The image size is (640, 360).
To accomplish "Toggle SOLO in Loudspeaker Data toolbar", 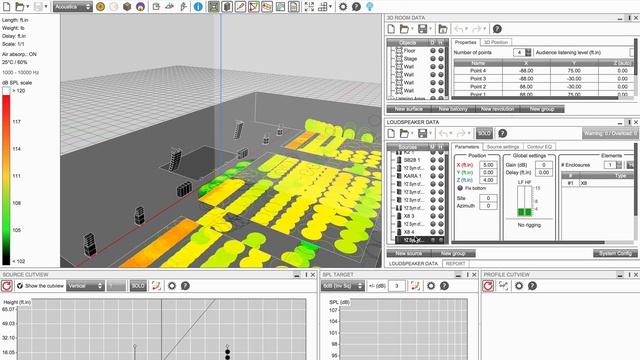I will 484,133.
